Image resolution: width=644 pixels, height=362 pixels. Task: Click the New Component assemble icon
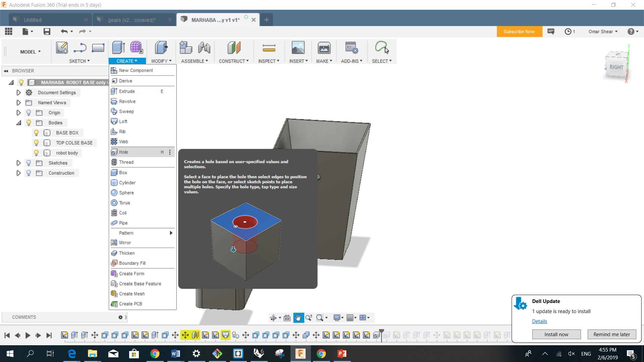tap(185, 48)
